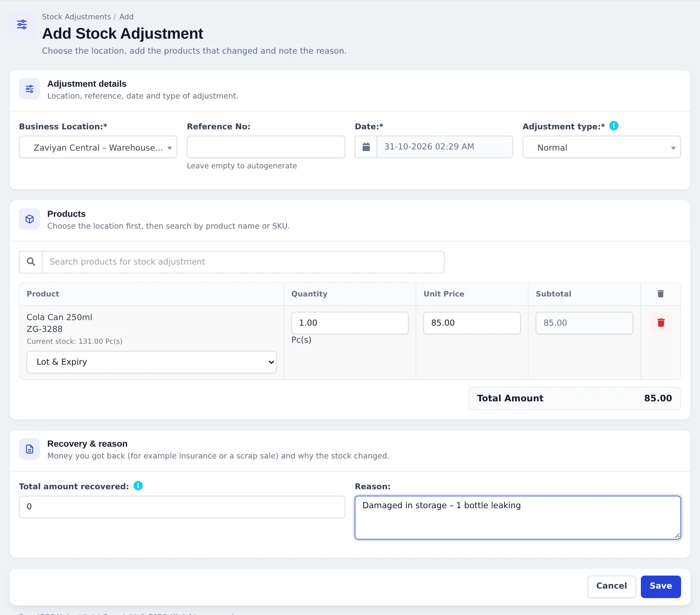Image resolution: width=700 pixels, height=615 pixels.
Task: Click the Adjustment type info icon
Action: point(614,126)
